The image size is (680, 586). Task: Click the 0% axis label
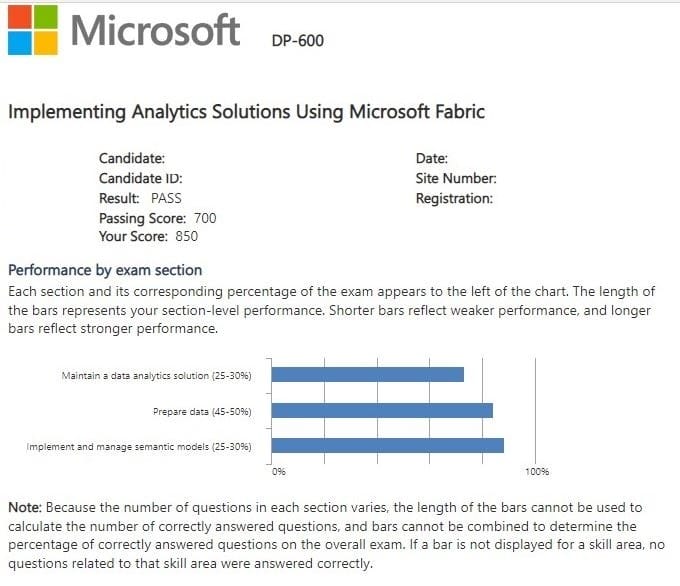[279, 471]
